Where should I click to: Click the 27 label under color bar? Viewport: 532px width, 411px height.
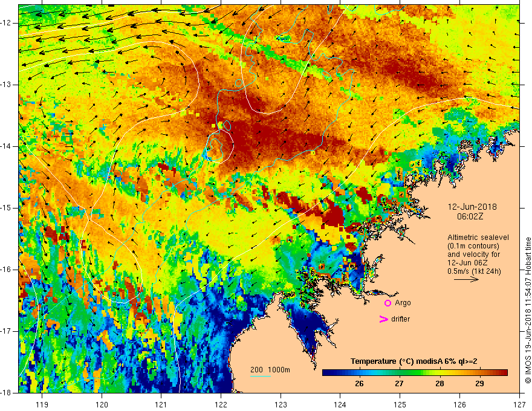pyautogui.click(x=399, y=384)
